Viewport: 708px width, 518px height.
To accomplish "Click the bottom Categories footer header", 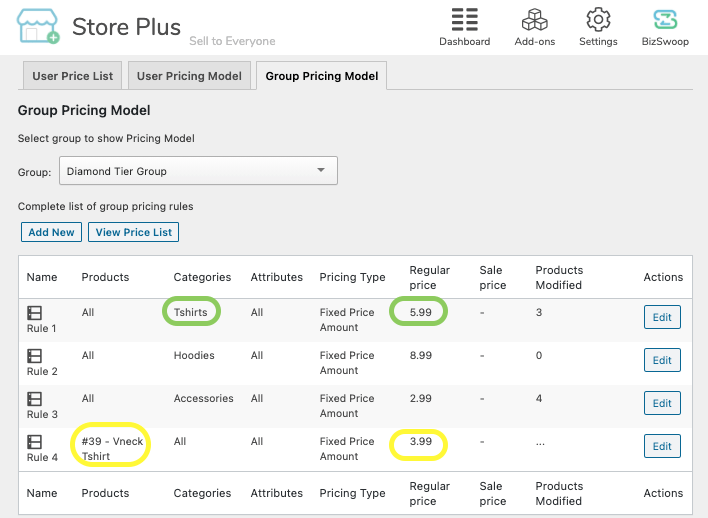I will pos(202,493).
